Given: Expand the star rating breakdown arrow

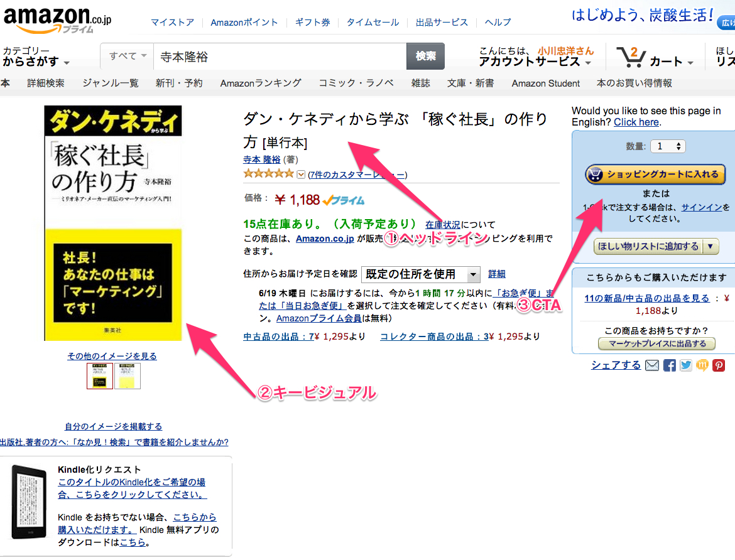Looking at the screenshot, I should [x=301, y=175].
